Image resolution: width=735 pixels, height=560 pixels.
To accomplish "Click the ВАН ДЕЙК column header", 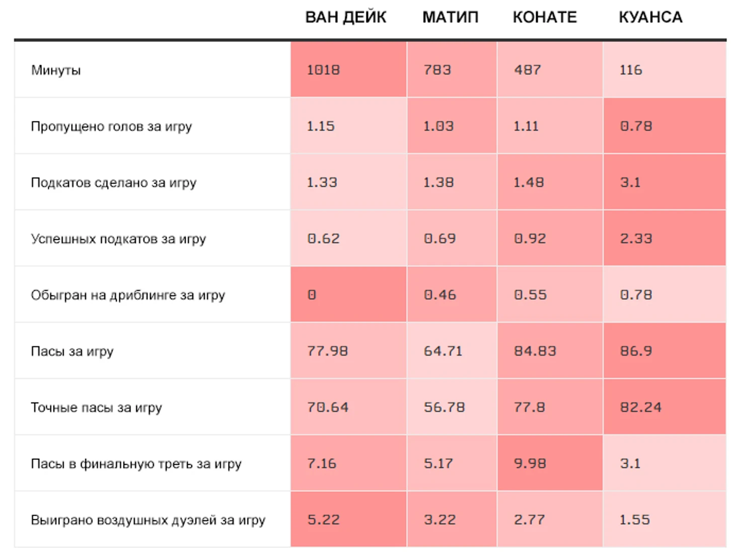I will [x=345, y=18].
